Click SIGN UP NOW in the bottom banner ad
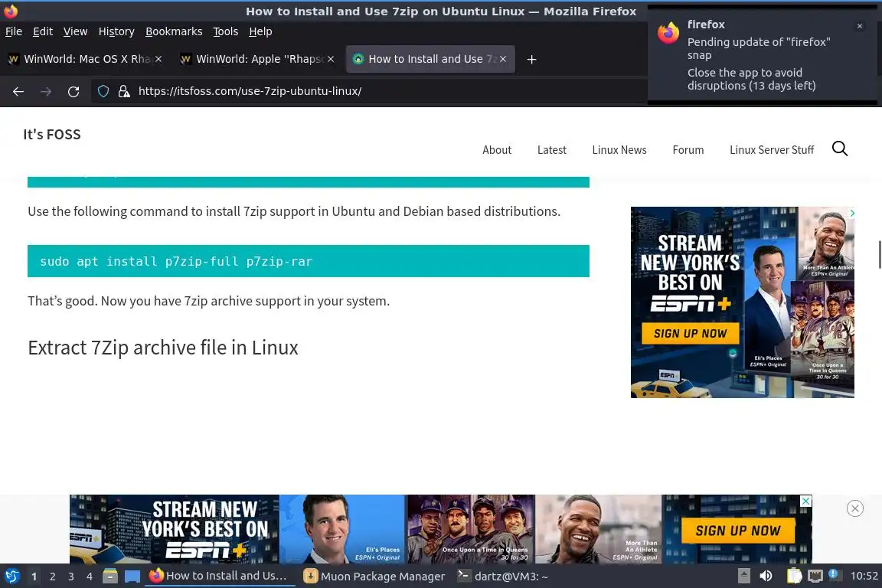This screenshot has height=588, width=882. [x=738, y=531]
